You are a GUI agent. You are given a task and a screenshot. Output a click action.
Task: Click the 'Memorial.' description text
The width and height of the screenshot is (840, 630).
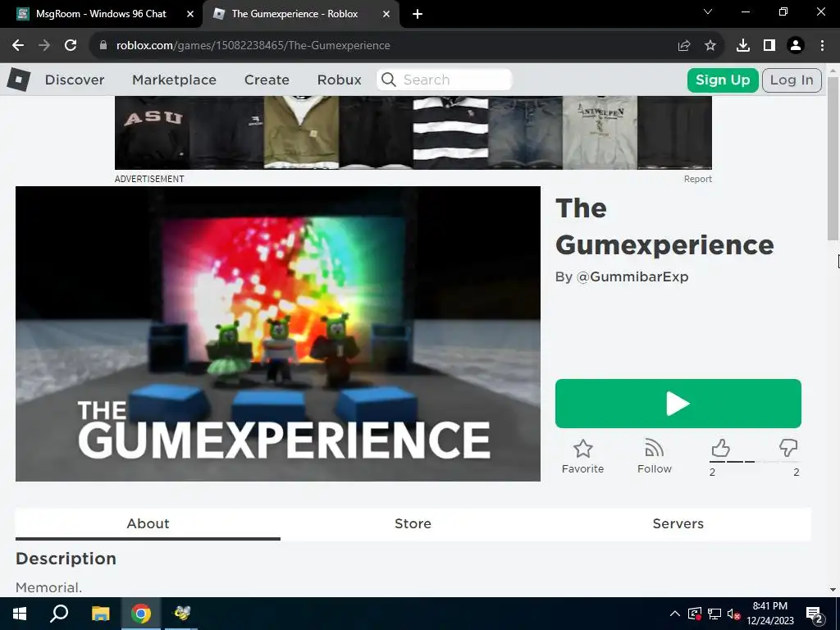48,587
